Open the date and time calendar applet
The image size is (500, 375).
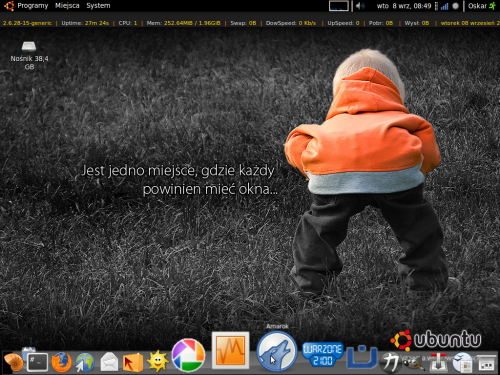[404, 6]
